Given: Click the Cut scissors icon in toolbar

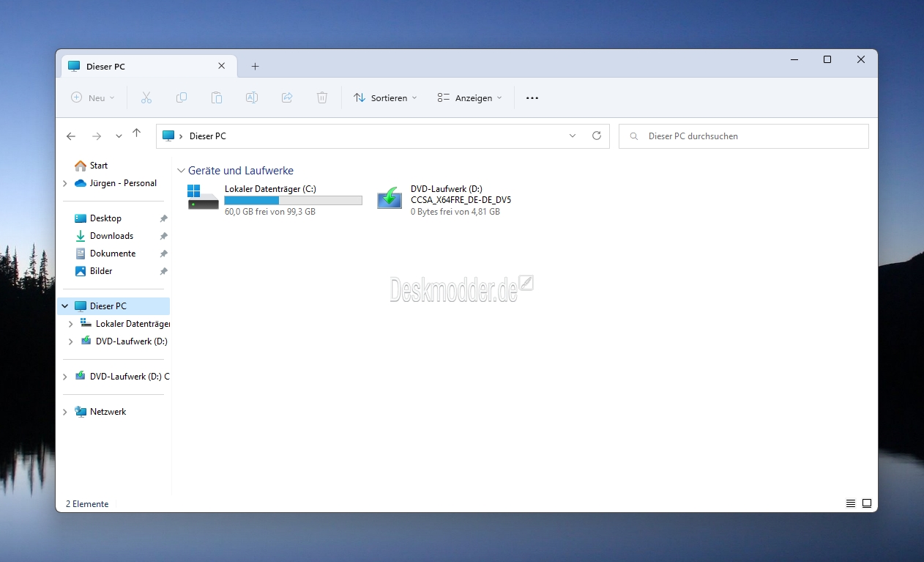Looking at the screenshot, I should pyautogui.click(x=146, y=97).
